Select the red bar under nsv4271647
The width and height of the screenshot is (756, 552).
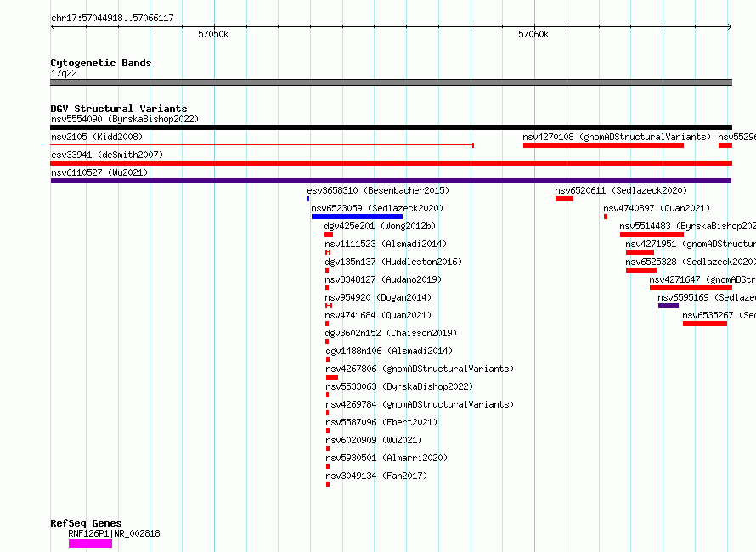click(691, 288)
